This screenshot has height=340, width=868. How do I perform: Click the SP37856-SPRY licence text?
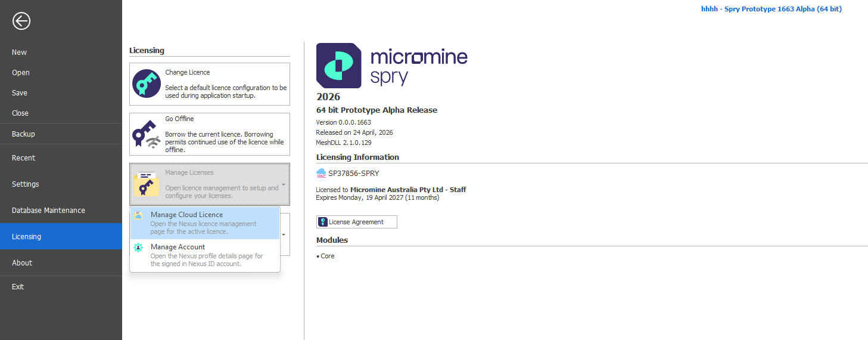click(x=353, y=174)
